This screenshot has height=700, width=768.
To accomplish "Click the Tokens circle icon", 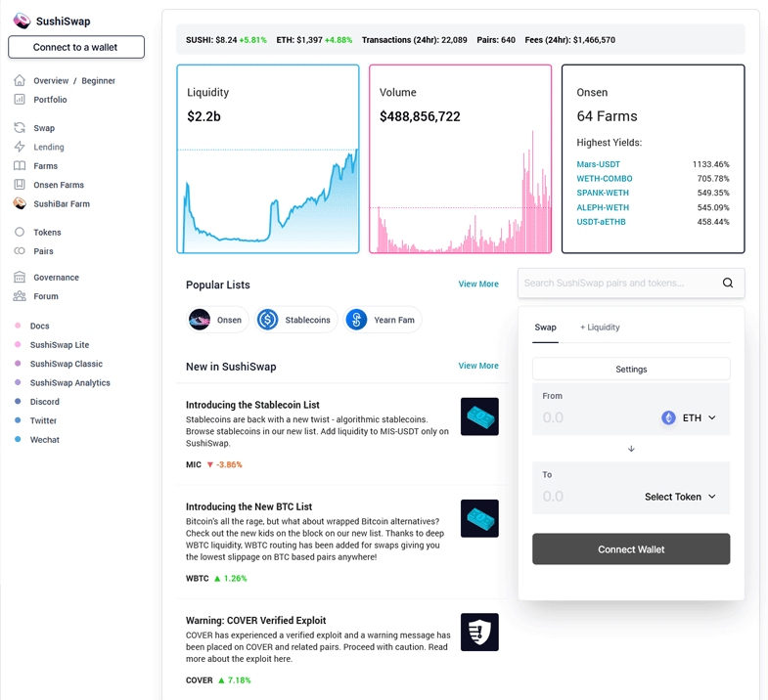I will (x=20, y=232).
